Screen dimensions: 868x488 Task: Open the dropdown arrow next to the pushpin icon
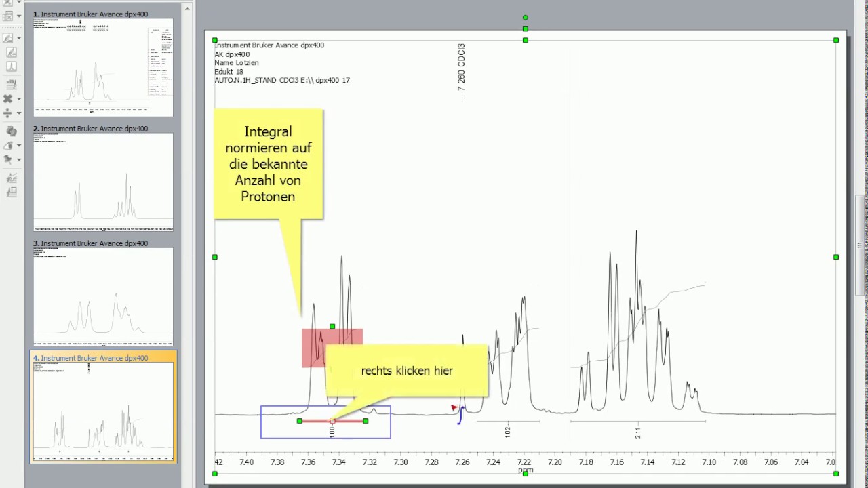19,160
